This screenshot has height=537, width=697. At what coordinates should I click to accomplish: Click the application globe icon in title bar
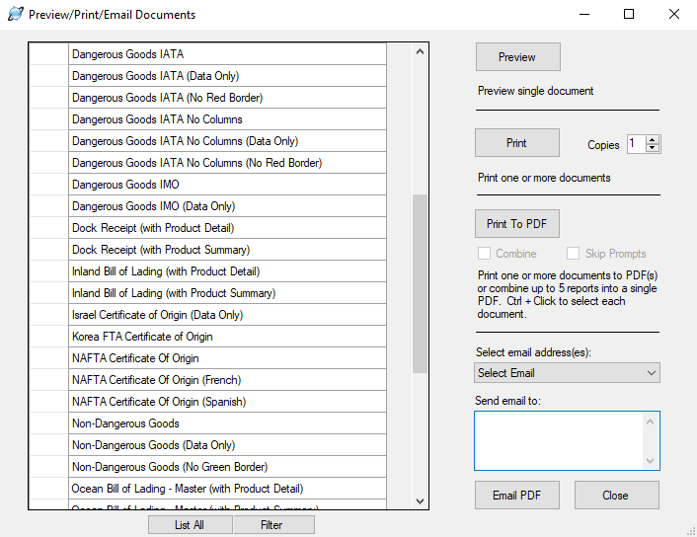click(x=16, y=14)
